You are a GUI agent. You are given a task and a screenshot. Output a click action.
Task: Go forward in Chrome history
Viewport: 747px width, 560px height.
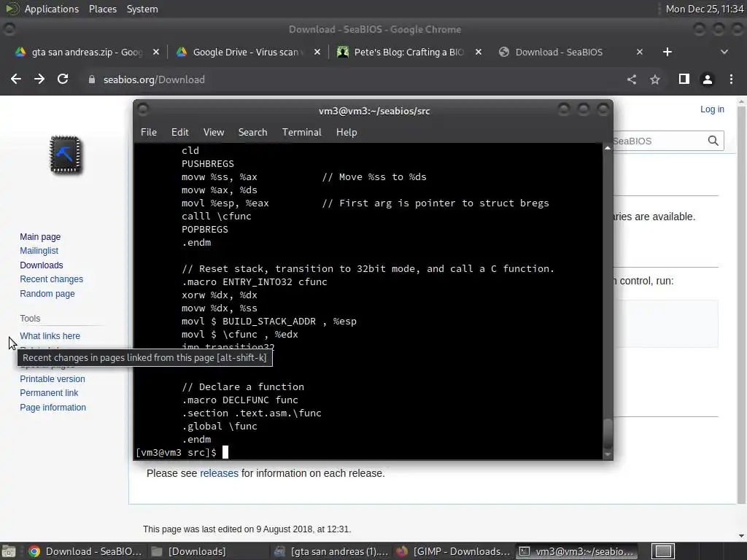tap(39, 79)
